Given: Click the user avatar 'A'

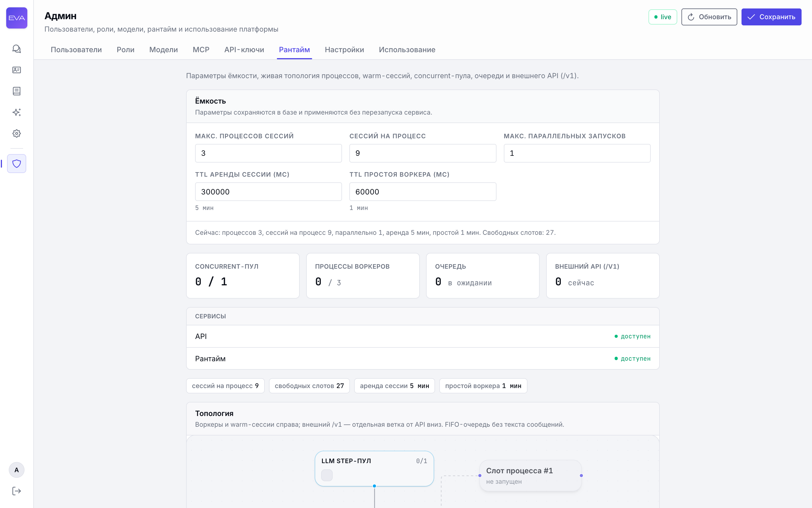Looking at the screenshot, I should click(x=16, y=470).
